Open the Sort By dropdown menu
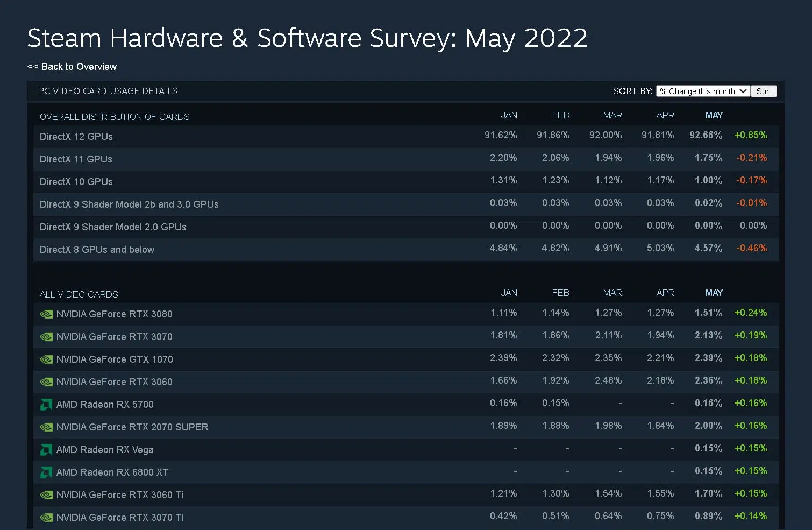812x530 pixels. [702, 91]
